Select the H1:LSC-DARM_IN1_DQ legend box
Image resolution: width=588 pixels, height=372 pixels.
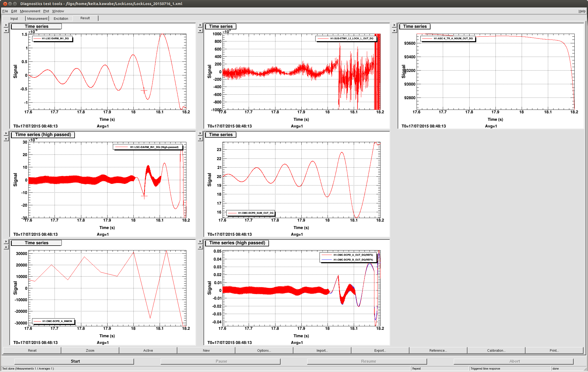[52, 38]
